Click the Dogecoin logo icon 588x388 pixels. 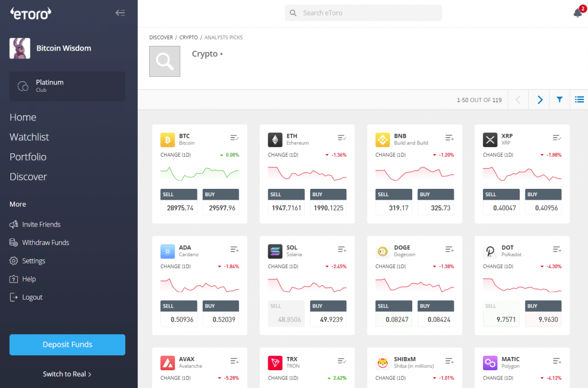click(382, 251)
